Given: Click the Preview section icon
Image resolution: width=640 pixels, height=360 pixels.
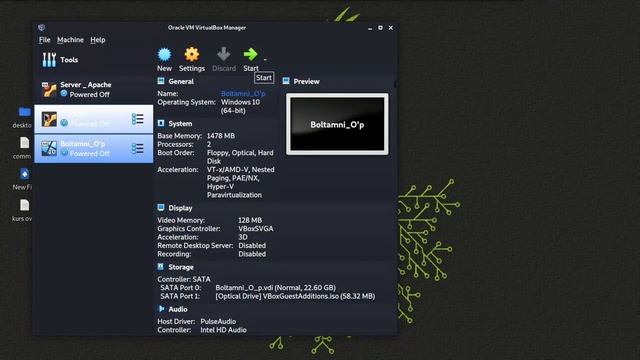Looking at the screenshot, I should coord(286,81).
